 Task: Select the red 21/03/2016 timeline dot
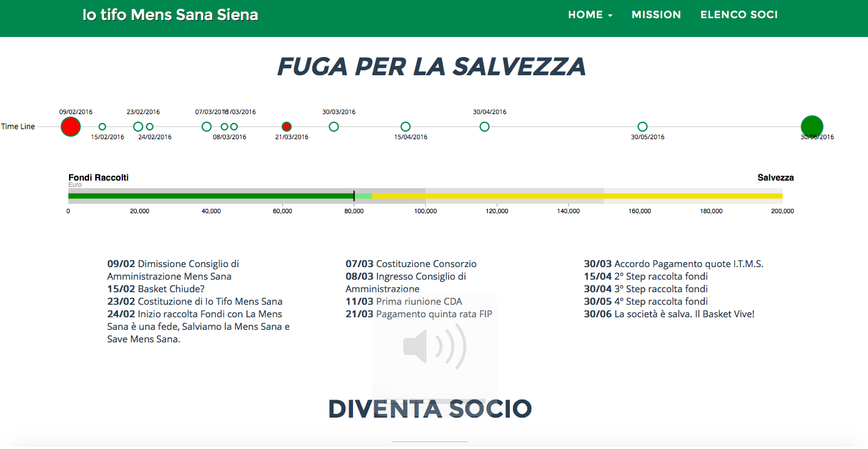coord(287,127)
